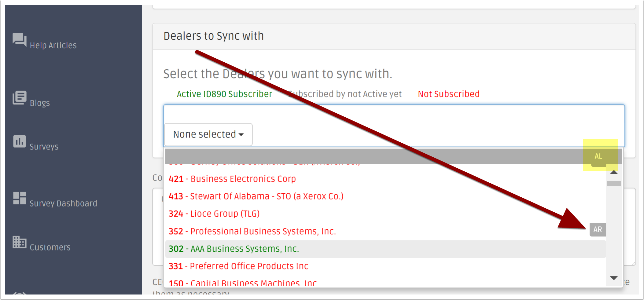Click the Survey Dashboard grid icon

click(x=19, y=198)
